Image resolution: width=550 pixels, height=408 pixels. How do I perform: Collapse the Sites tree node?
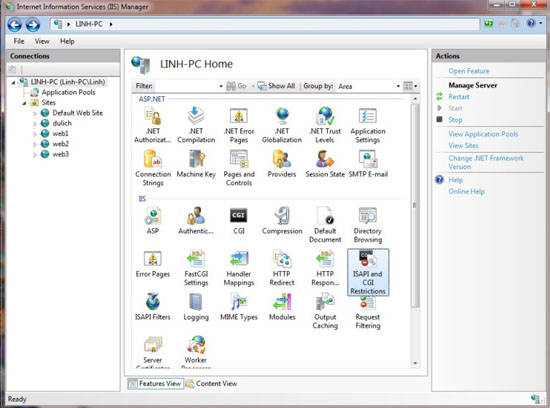tap(25, 103)
